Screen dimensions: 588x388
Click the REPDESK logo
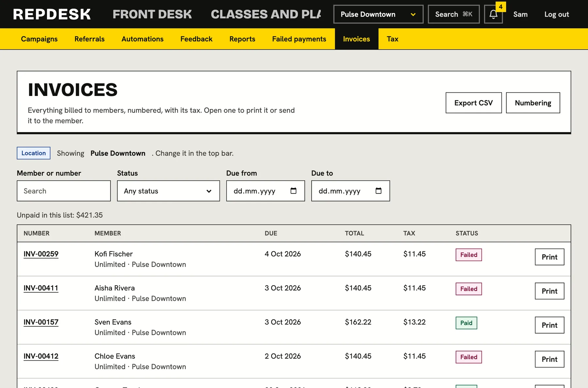click(52, 14)
